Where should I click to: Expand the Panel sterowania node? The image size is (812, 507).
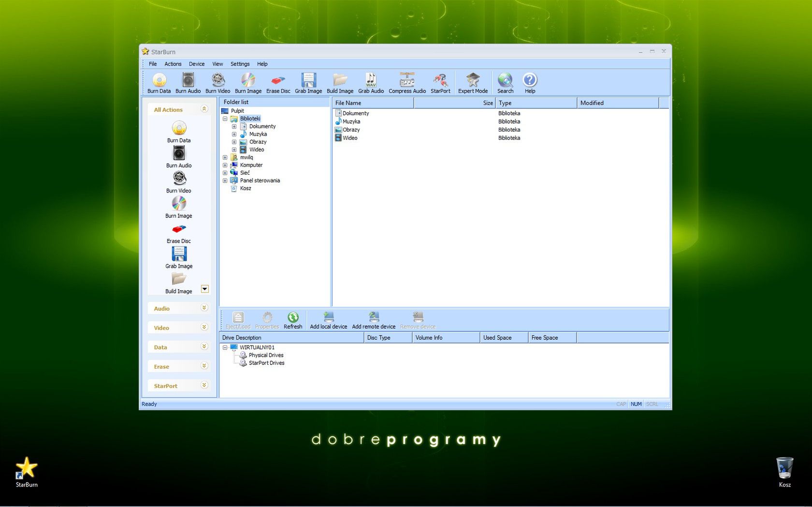click(225, 180)
